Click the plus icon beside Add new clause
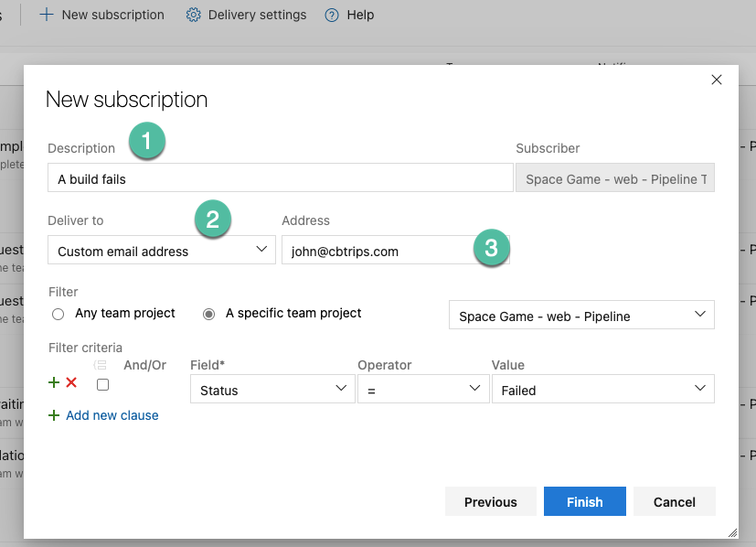This screenshot has height=547, width=756. click(54, 415)
